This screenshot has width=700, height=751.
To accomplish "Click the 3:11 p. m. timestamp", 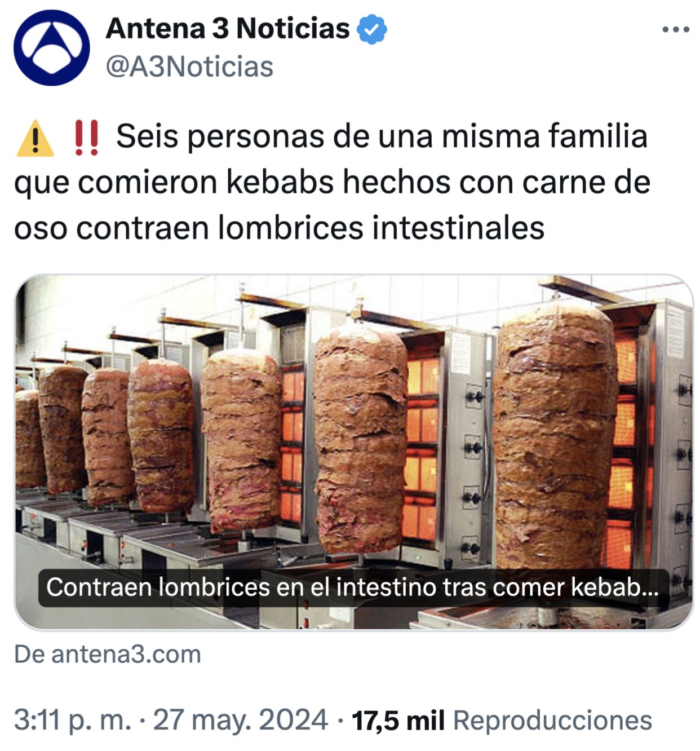I will (73, 721).
